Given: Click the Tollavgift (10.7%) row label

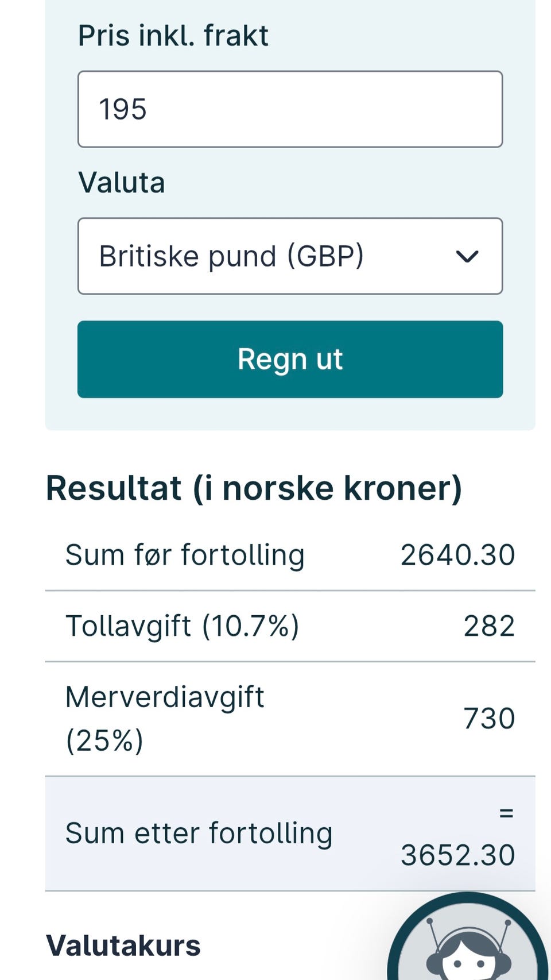Looking at the screenshot, I should (x=183, y=626).
